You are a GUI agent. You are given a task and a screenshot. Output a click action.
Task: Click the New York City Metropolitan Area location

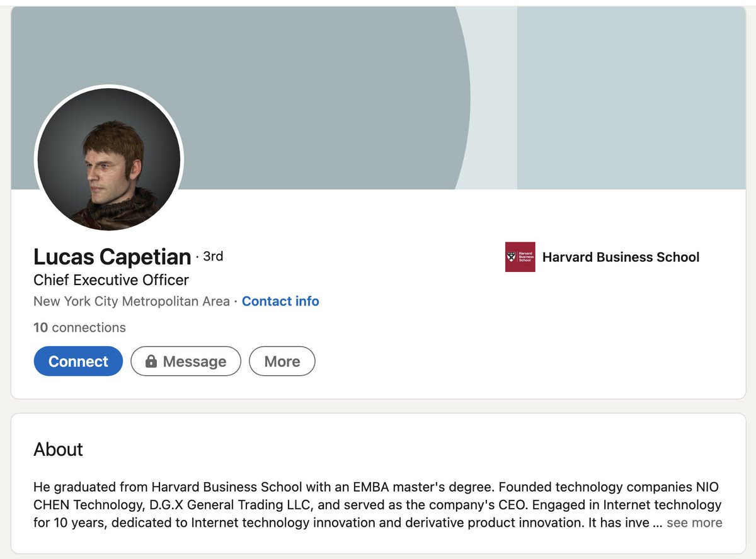coord(132,302)
